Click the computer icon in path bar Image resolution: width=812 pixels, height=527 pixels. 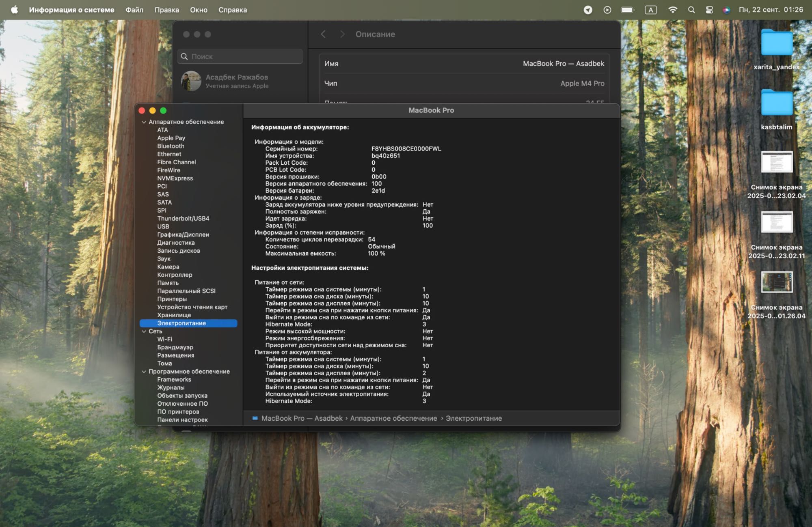[255, 418]
